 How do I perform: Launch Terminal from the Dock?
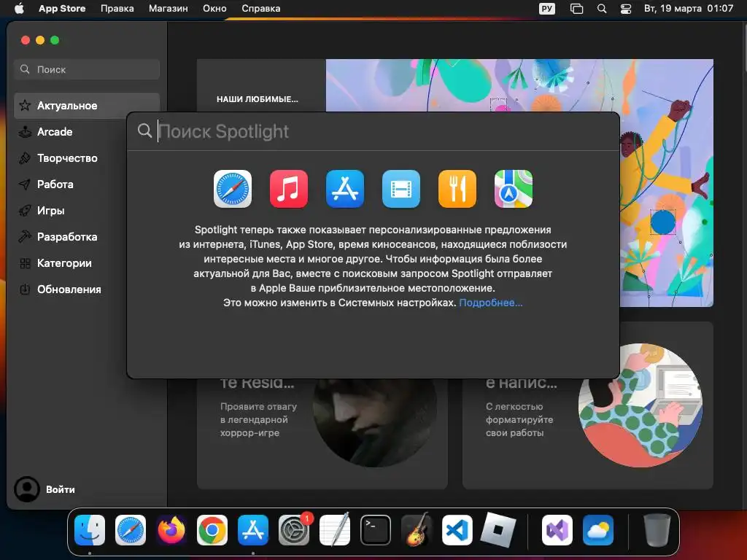tap(376, 530)
